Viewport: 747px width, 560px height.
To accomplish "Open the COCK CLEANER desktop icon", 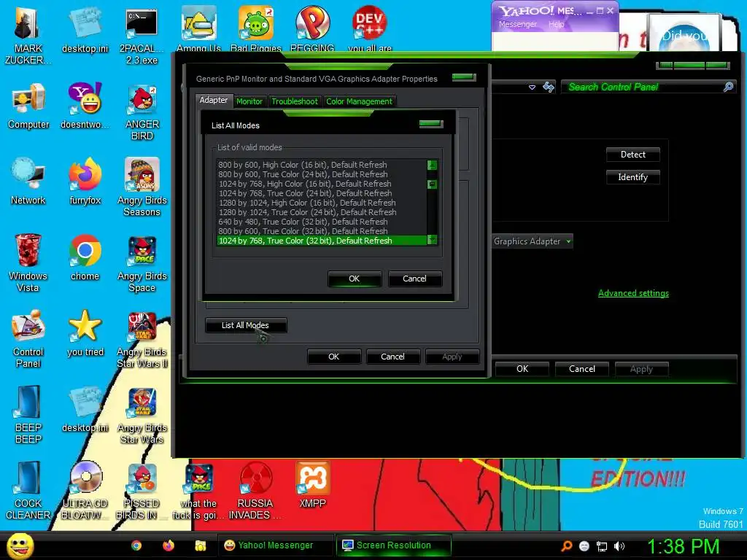I will 28,491.
